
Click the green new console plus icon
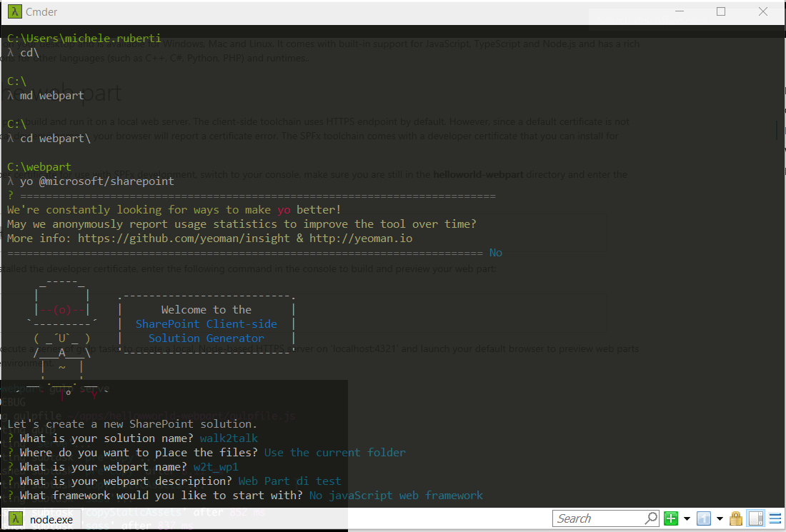pyautogui.click(x=671, y=518)
